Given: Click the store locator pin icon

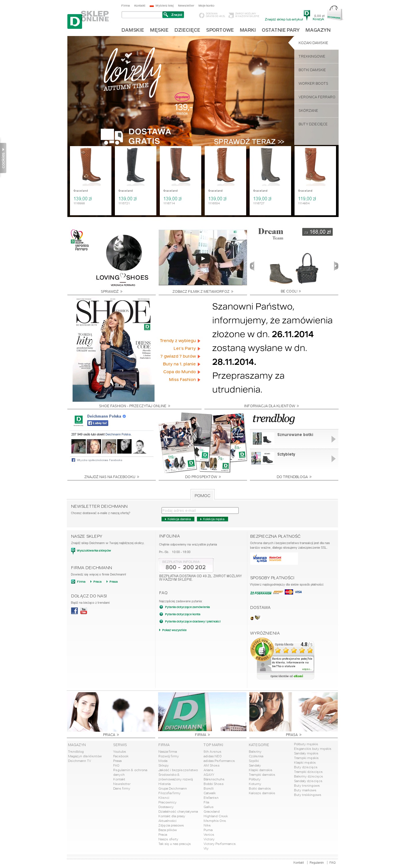Looking at the screenshot, I should pyautogui.click(x=307, y=15).
